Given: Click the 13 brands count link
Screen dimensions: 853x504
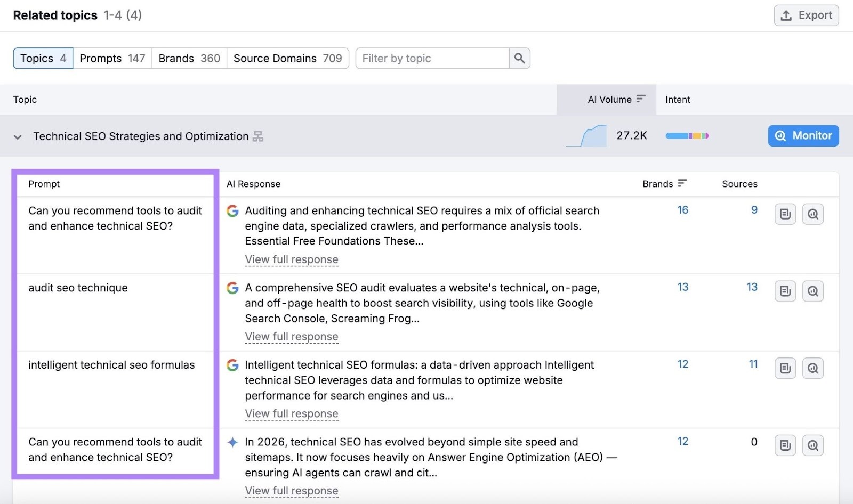Looking at the screenshot, I should coord(682,287).
